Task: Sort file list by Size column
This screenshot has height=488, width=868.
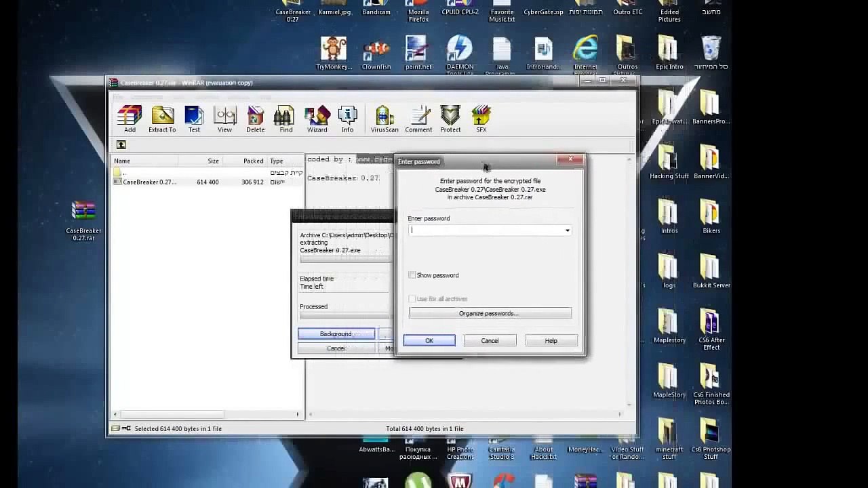Action: (200, 161)
